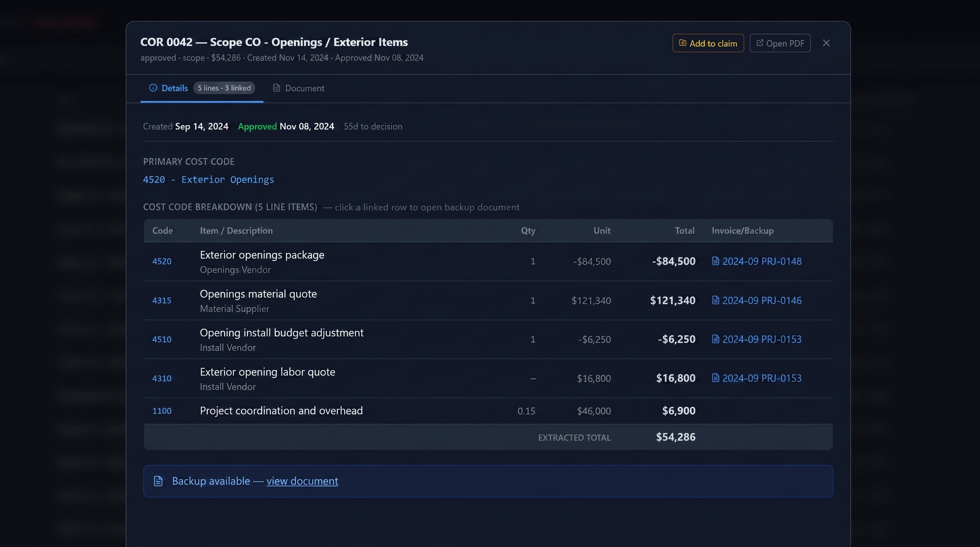Click the -$6,250 total value

[677, 339]
